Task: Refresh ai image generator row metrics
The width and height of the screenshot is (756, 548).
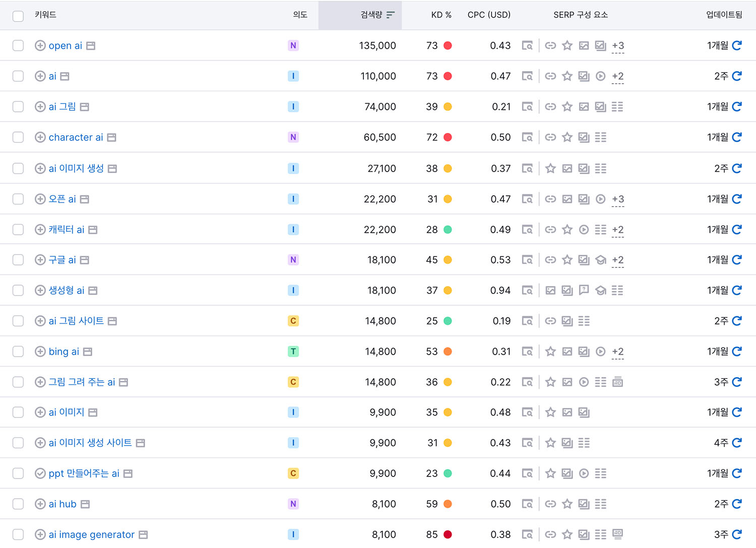Action: (737, 534)
